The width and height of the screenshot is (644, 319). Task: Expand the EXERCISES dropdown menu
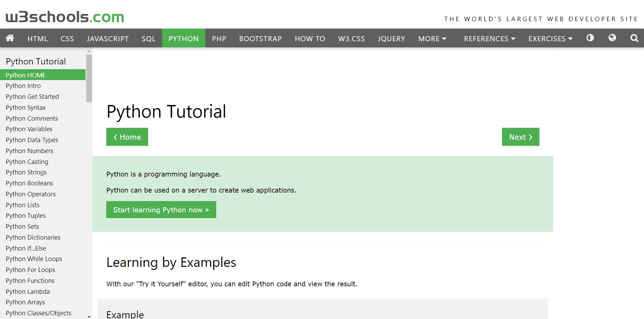[x=550, y=39]
